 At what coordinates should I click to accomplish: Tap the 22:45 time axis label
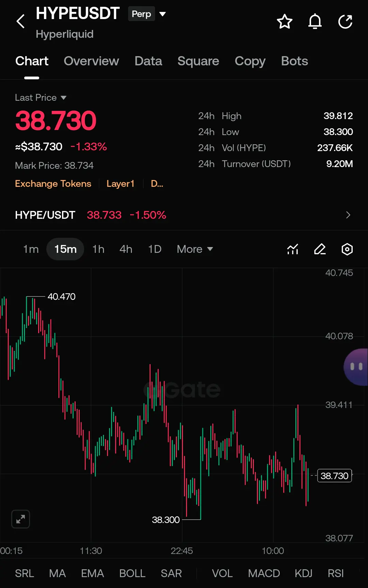(x=182, y=551)
